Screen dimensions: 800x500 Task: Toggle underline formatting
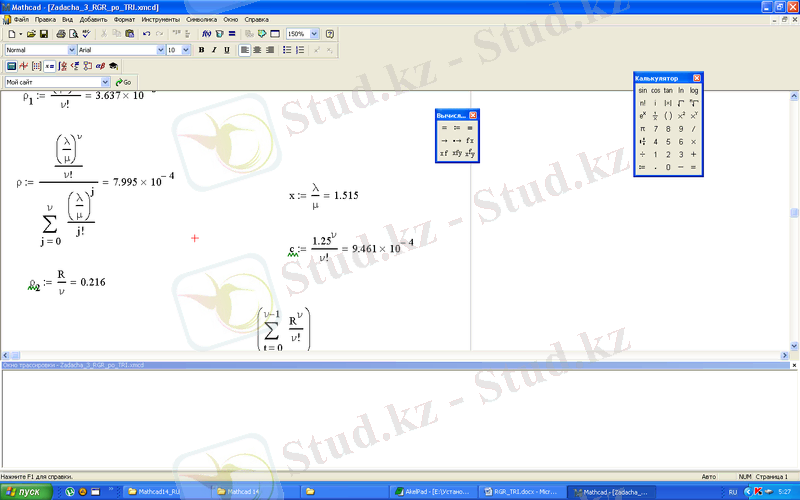point(227,50)
